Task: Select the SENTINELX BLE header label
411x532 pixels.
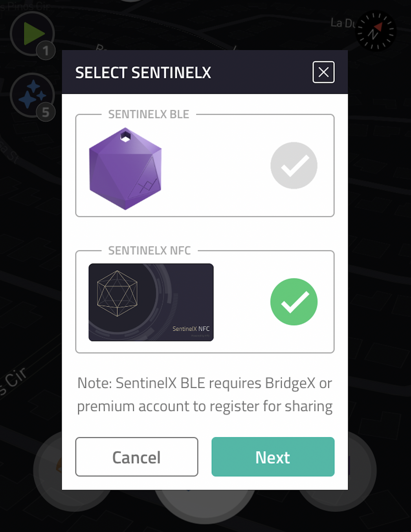Action: 149,114
